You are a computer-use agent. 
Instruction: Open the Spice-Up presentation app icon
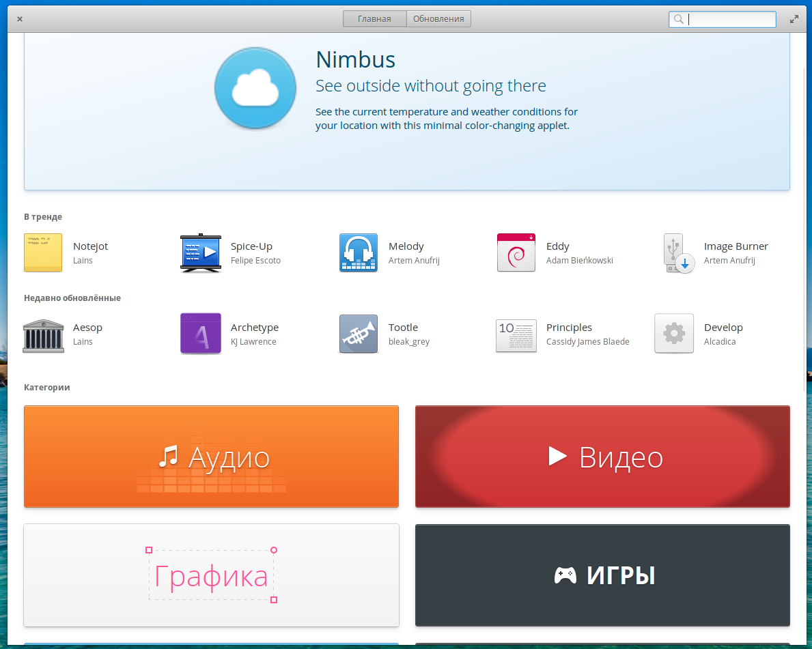pyautogui.click(x=201, y=253)
